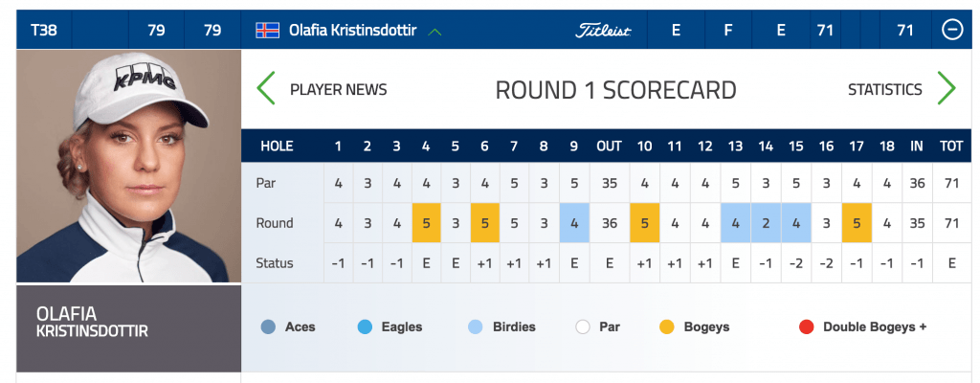
Task: Click the Birdies legend circle
Action: (x=476, y=327)
